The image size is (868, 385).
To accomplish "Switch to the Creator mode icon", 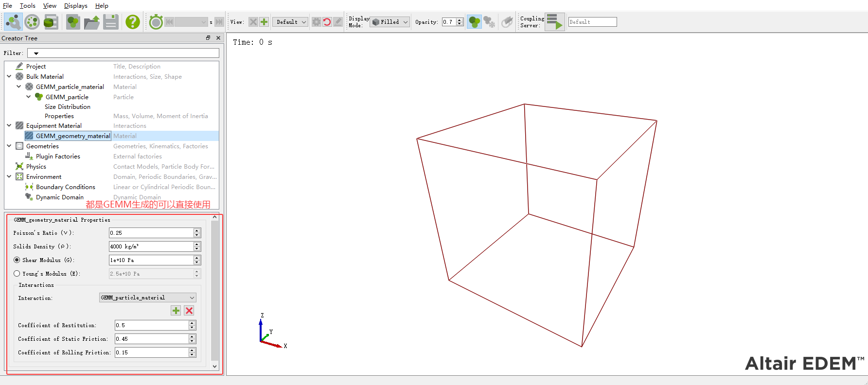I will pyautogui.click(x=13, y=22).
